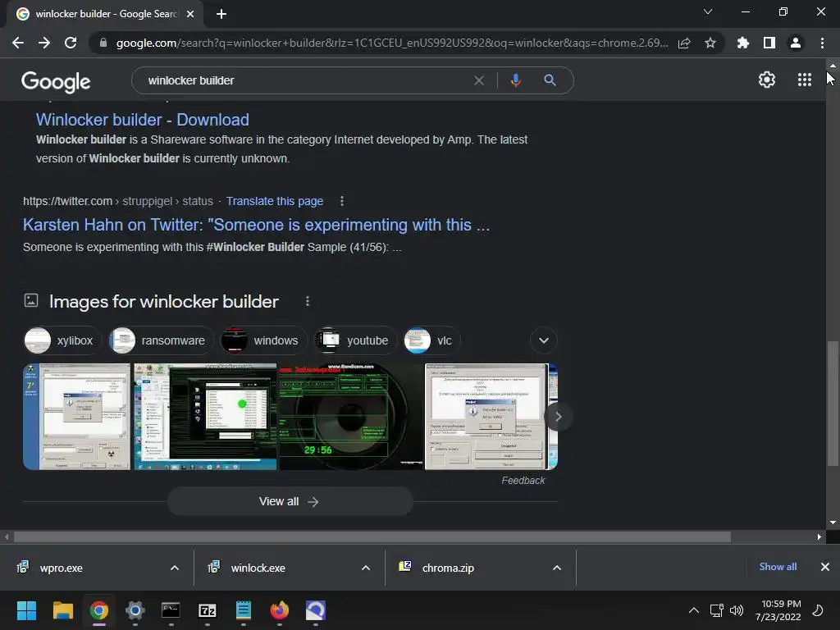Expand chroma.zip download options

coord(557,568)
